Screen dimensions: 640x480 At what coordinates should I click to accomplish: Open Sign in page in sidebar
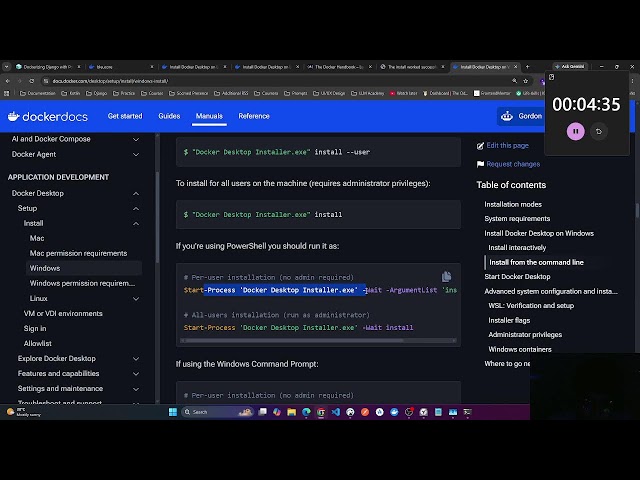pyautogui.click(x=35, y=328)
